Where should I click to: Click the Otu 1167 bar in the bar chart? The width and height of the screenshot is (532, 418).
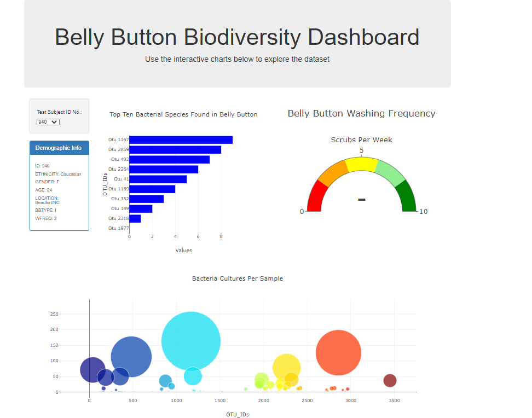(x=181, y=138)
